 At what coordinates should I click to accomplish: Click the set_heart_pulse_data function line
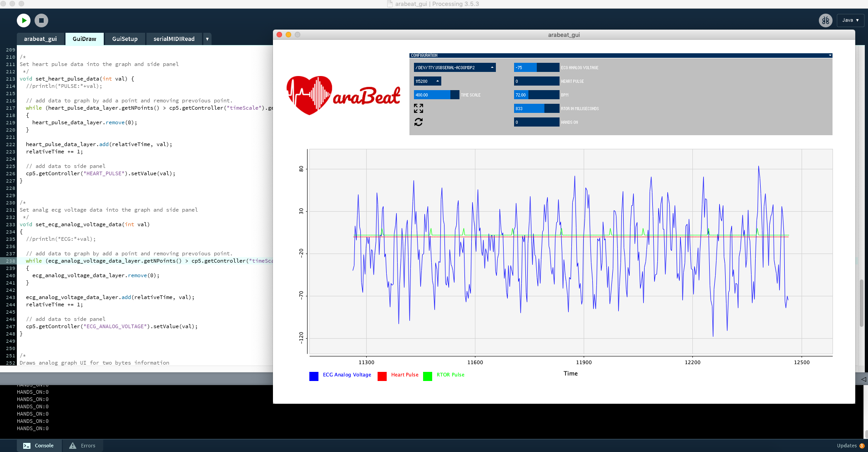coord(77,79)
